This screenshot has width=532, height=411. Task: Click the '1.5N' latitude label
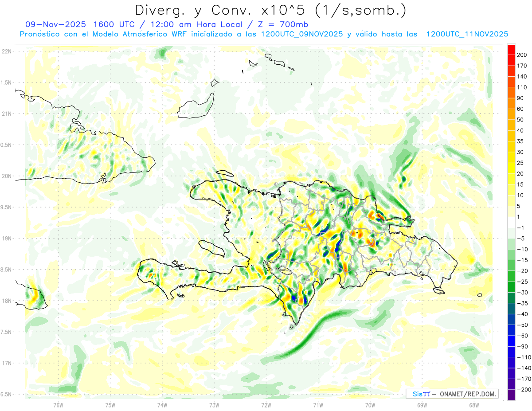tap(6, 82)
